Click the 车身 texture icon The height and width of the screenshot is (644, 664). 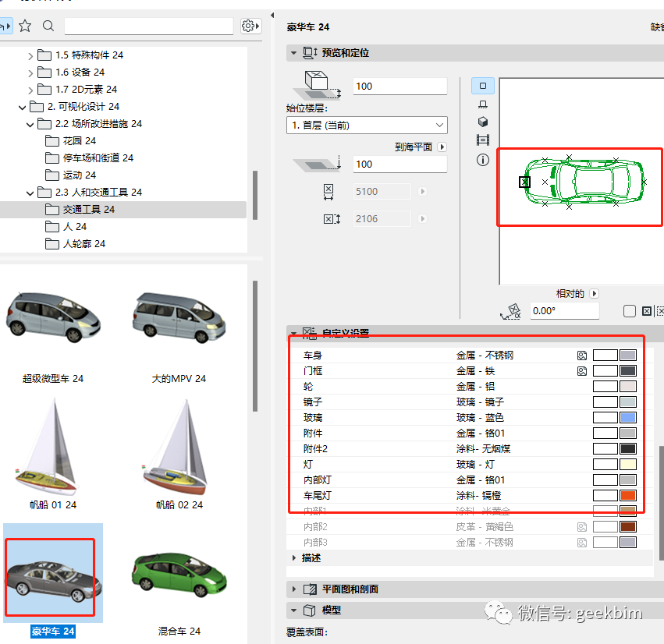coord(582,356)
